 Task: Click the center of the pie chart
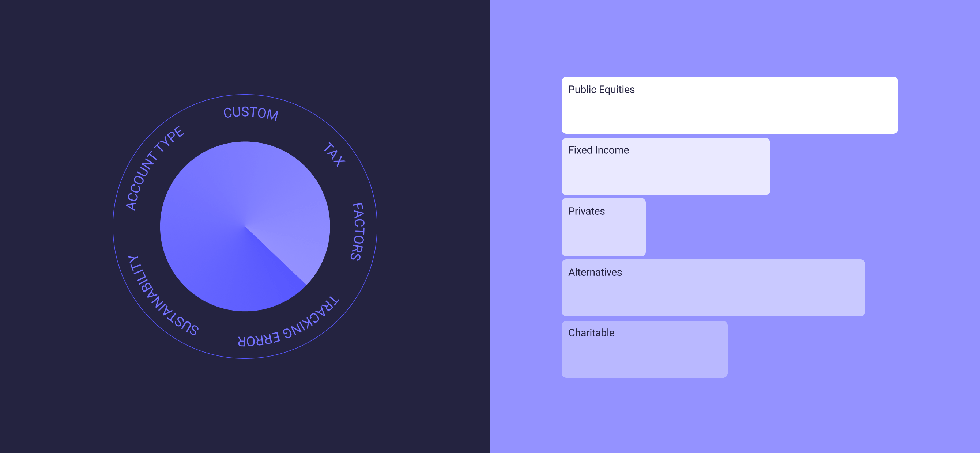tap(245, 226)
